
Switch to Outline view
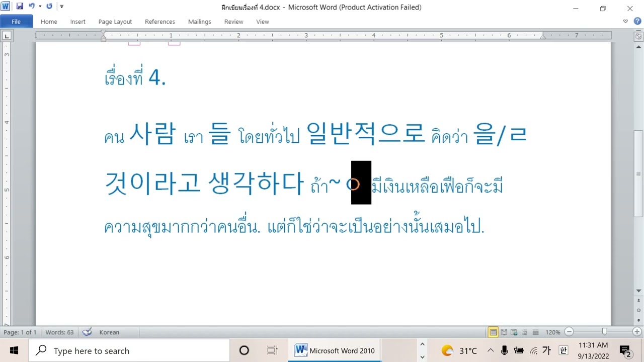[x=525, y=332]
